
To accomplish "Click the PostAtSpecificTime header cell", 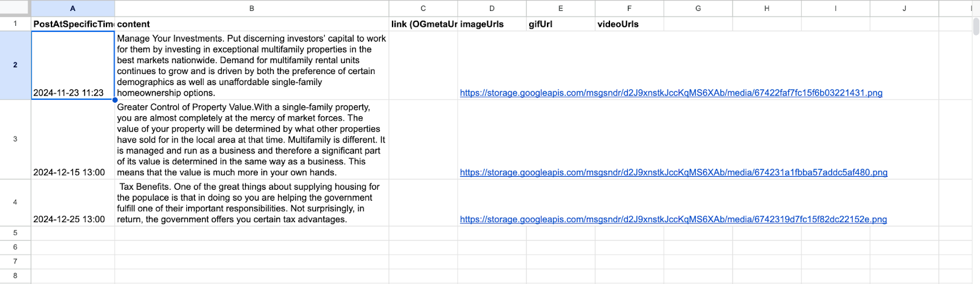I will click(73, 24).
